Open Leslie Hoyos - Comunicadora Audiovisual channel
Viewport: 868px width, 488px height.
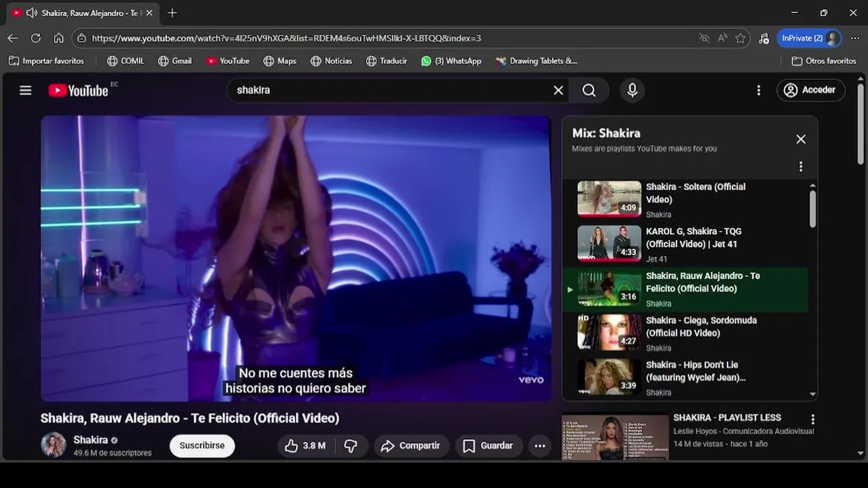point(744,431)
